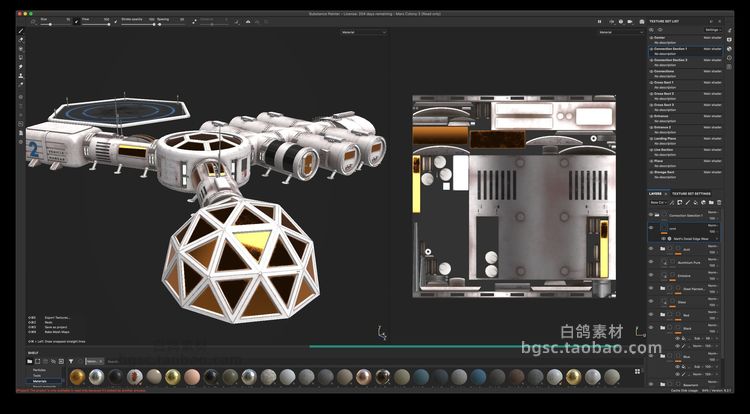Hide the Emissive layer with eye icon

[651, 274]
